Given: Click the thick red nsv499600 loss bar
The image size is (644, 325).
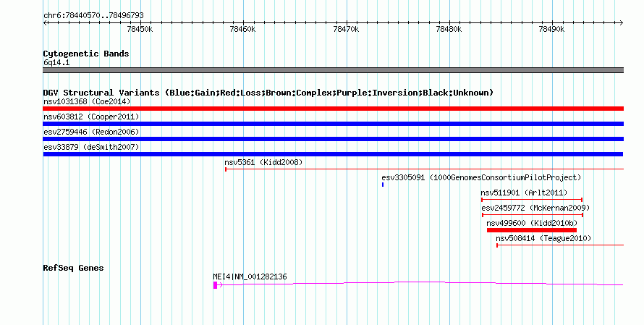Looking at the screenshot, I should tap(532, 230).
